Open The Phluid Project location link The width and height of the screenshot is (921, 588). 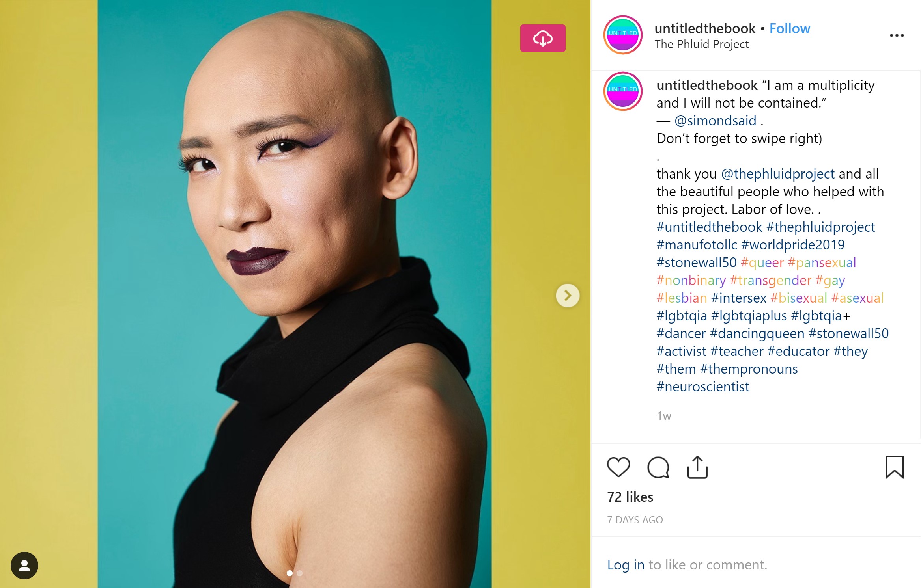(x=701, y=44)
